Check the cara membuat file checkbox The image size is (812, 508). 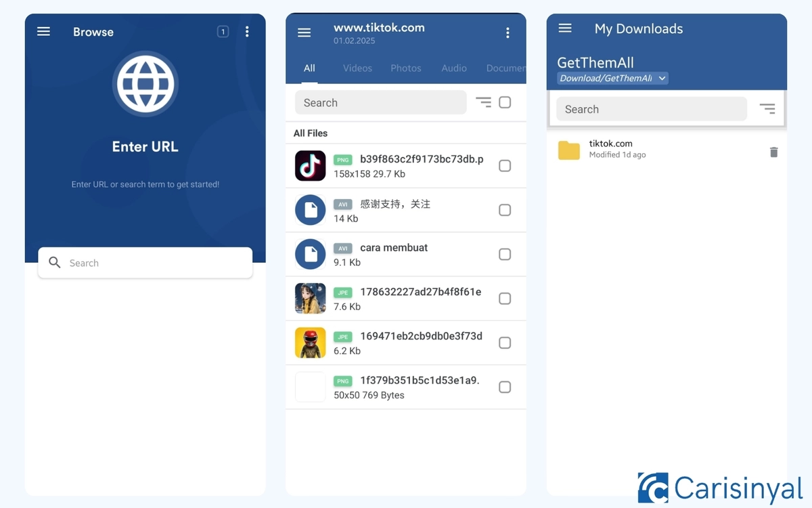505,254
